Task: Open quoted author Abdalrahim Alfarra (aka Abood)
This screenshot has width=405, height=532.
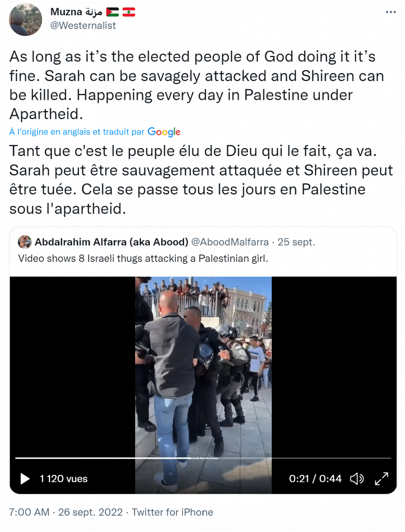Action: click(x=111, y=242)
